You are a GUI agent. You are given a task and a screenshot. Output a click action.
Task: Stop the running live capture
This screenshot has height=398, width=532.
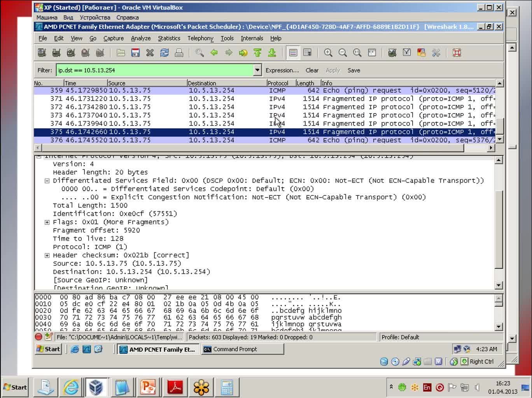[85, 53]
